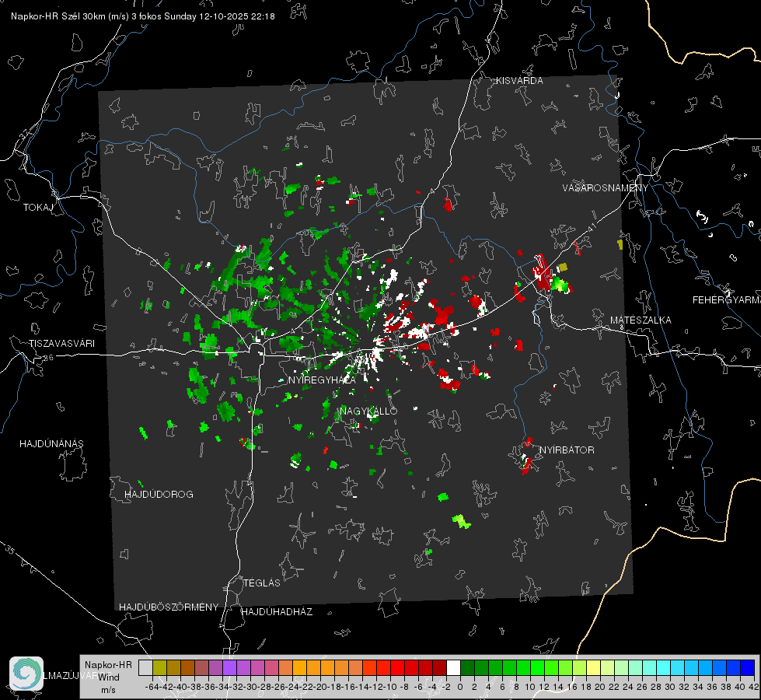Click the Napkor-HR Wind m/s legend title

coord(108,677)
